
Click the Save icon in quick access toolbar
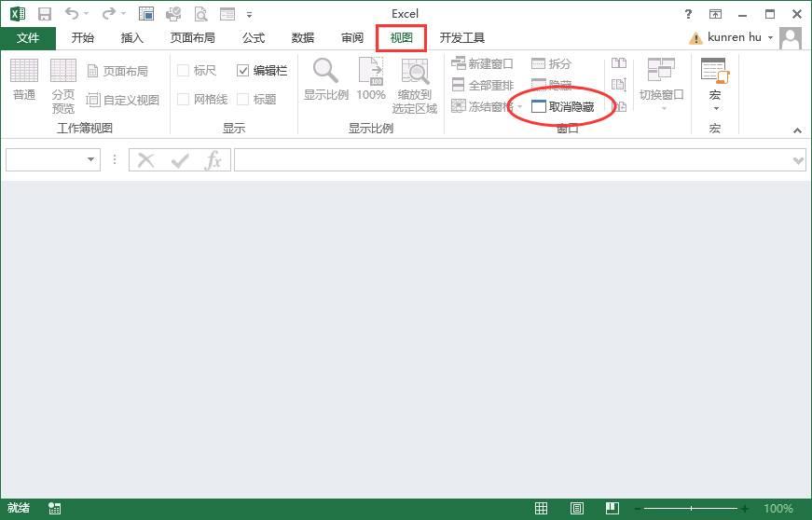pyautogui.click(x=44, y=14)
